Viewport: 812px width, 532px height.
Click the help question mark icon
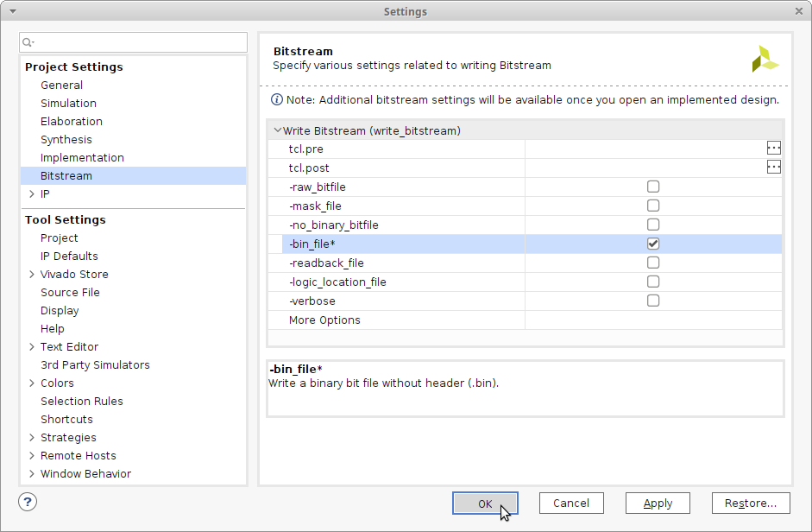28,502
